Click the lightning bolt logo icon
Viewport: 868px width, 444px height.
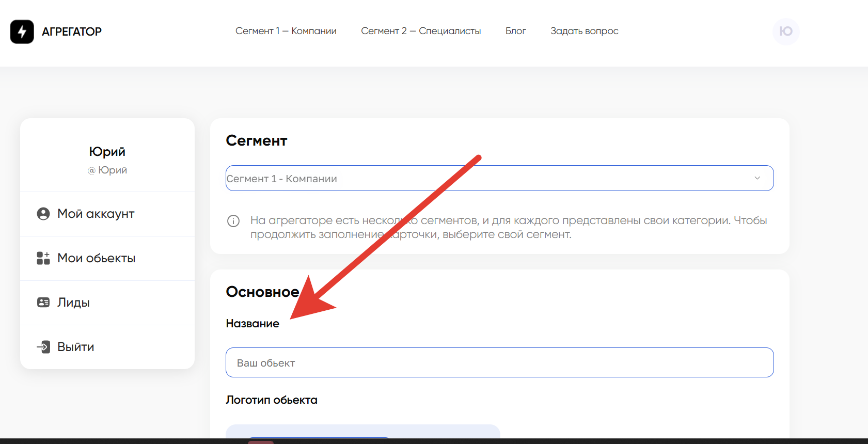pos(22,31)
